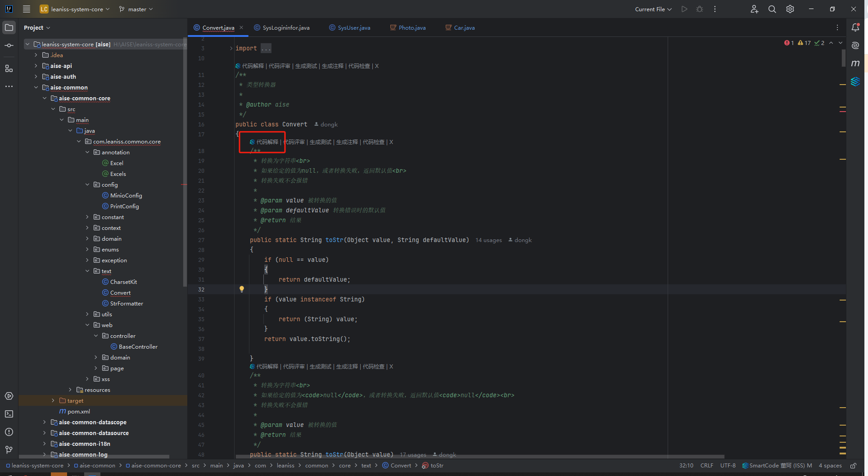Run the current file
Viewport: 868px width, 476px height.
(x=684, y=9)
